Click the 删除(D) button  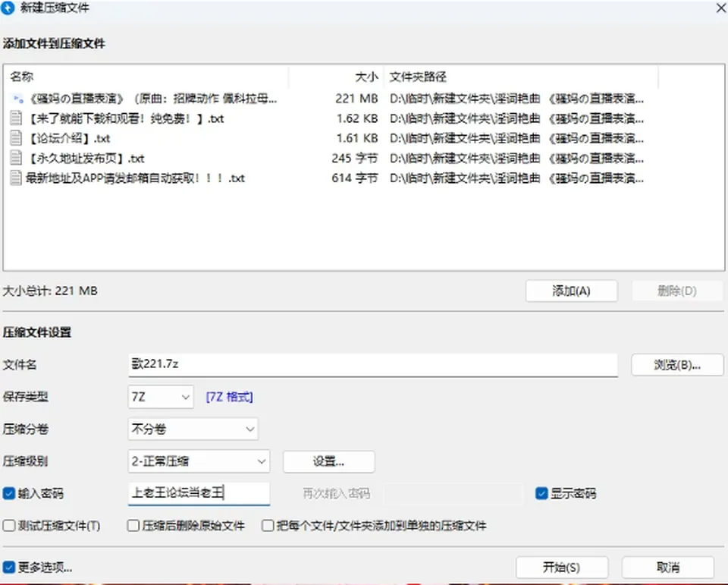pyautogui.click(x=677, y=291)
